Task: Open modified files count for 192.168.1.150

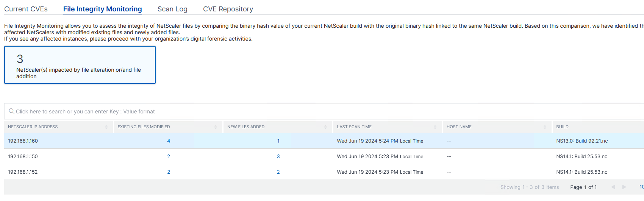Action: (x=169, y=156)
